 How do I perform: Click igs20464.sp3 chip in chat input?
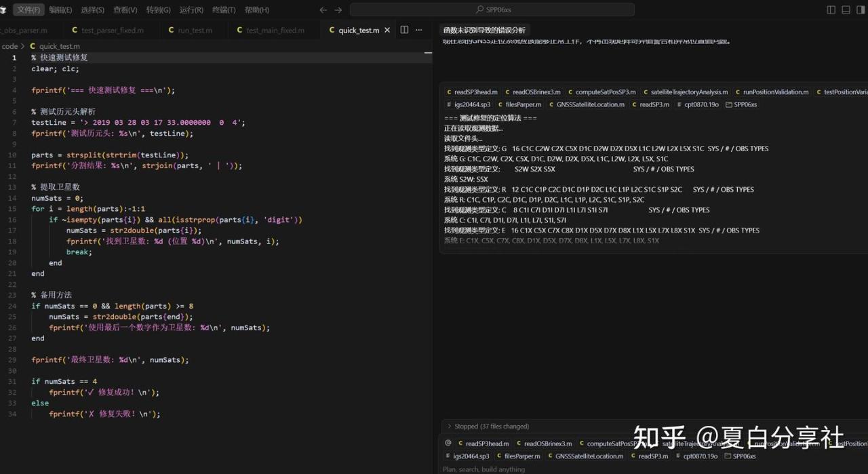[x=467, y=456]
